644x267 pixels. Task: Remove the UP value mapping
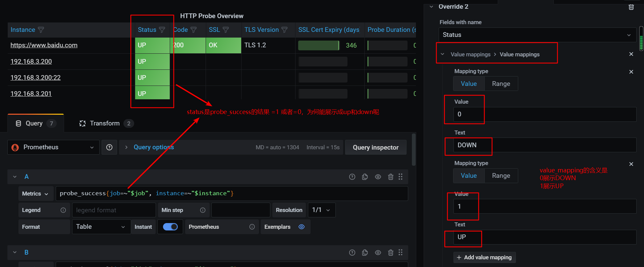[631, 164]
